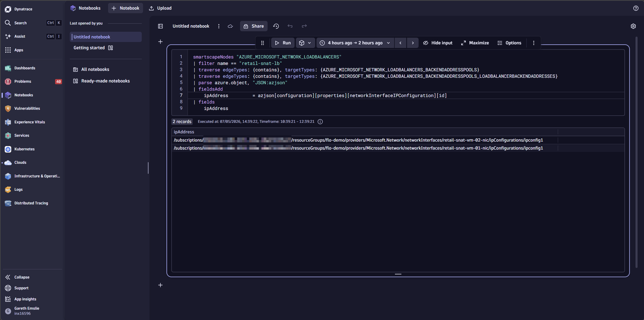Share the notebook
644x320 pixels.
click(x=254, y=26)
